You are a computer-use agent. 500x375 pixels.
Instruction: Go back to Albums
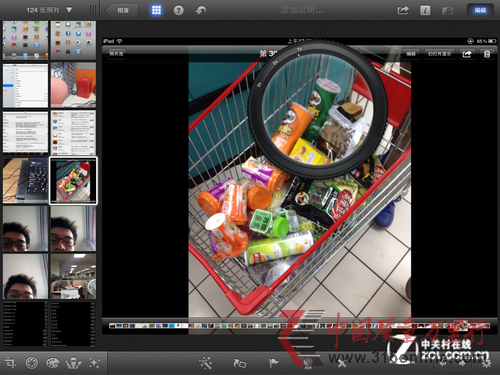(x=122, y=10)
